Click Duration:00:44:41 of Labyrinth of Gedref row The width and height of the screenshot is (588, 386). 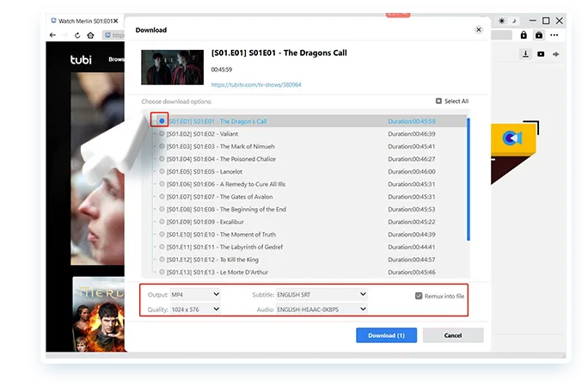point(412,247)
